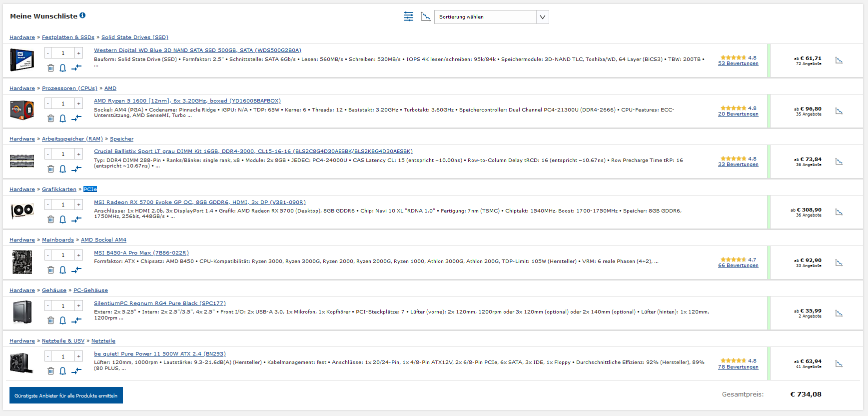The image size is (868, 416).
Task: Increase quantity of Crucial Ballistix RAM
Action: pyautogui.click(x=78, y=154)
